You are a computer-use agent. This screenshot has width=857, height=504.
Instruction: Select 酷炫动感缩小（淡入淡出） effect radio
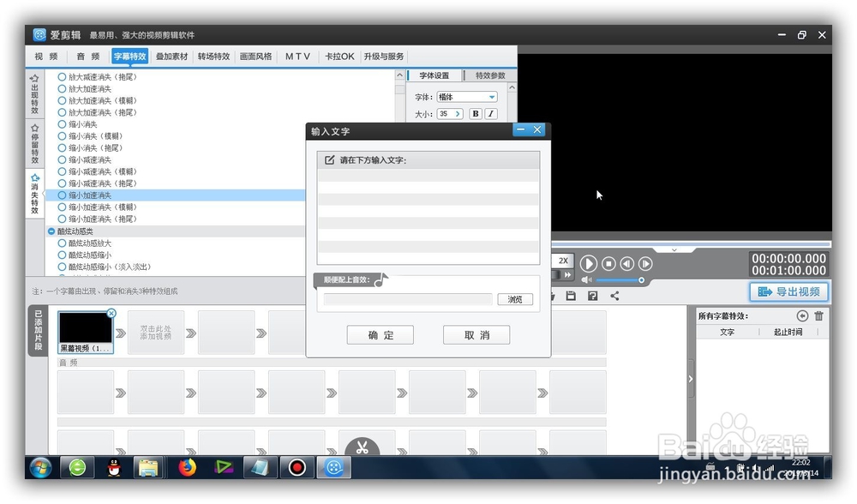click(x=62, y=267)
